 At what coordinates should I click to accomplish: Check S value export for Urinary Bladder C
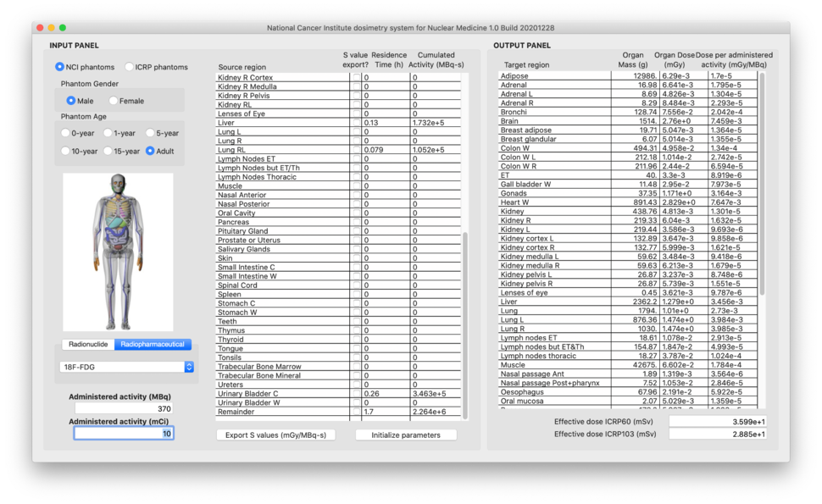(x=356, y=394)
